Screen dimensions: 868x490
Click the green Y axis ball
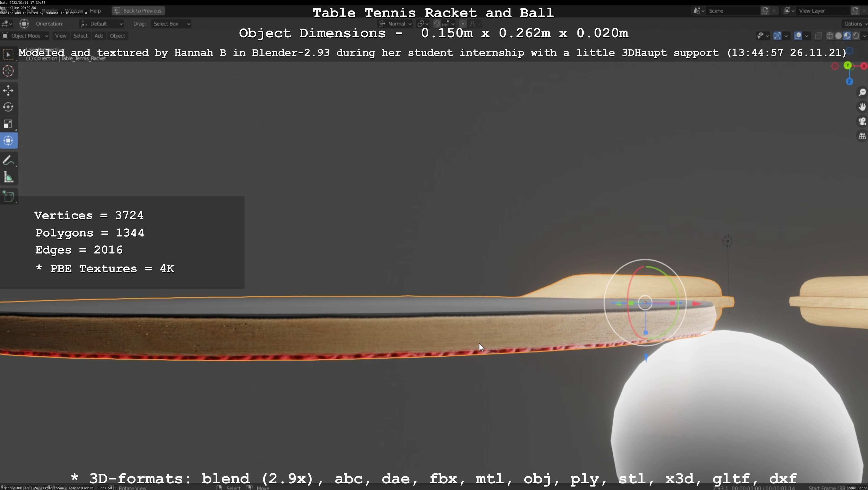pos(847,65)
